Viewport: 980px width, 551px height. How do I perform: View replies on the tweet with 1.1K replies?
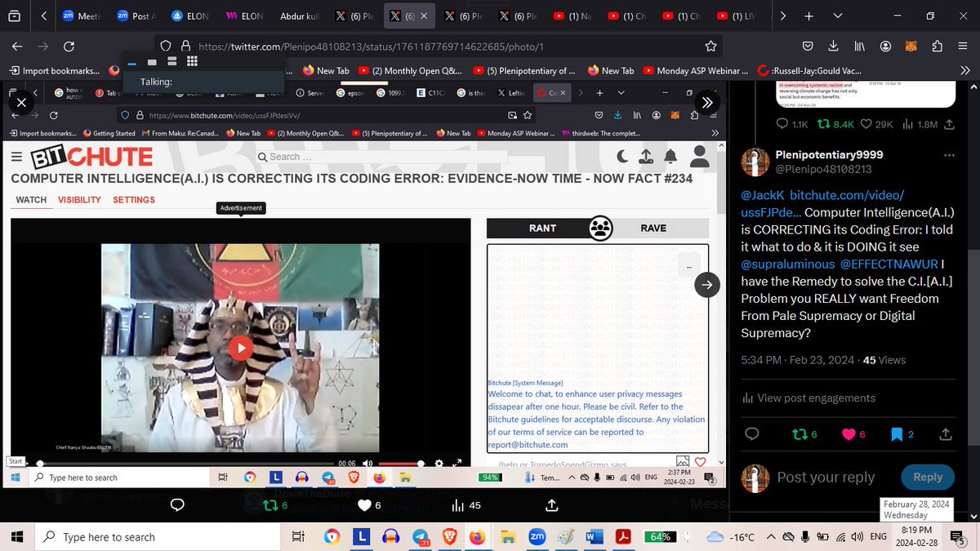point(791,125)
